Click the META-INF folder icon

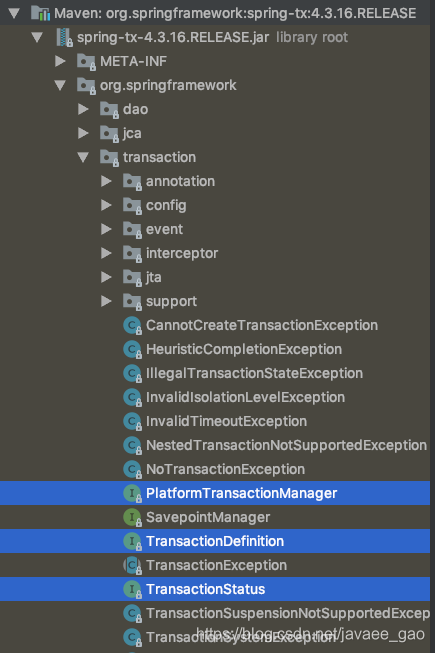click(87, 62)
